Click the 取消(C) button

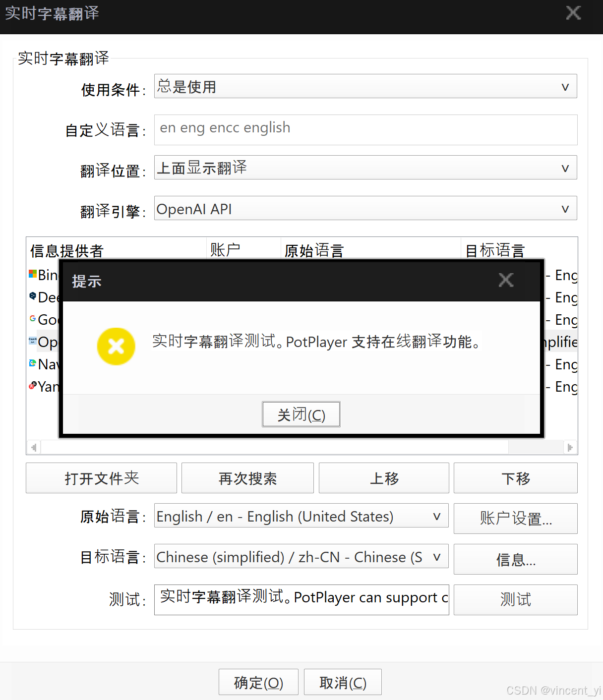(343, 682)
